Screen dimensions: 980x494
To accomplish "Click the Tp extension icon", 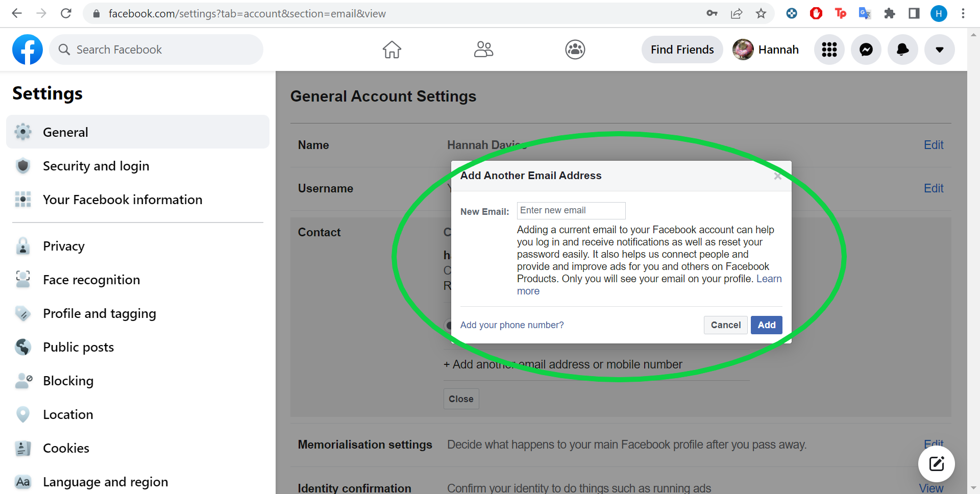I will pos(841,13).
